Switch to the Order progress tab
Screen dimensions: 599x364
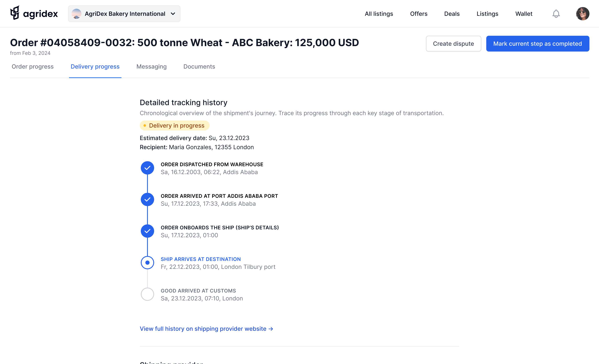point(33,66)
